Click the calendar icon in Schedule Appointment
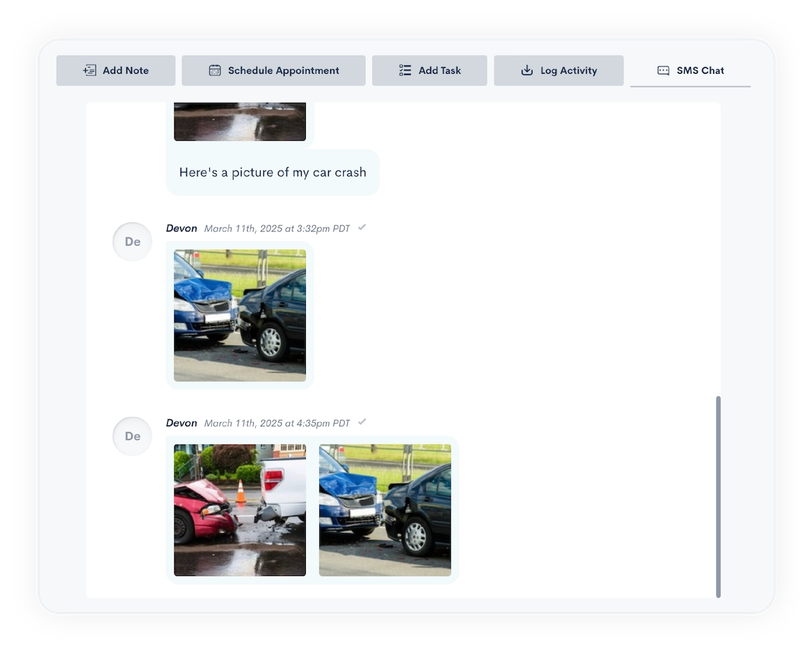This screenshot has height=653, width=812. click(x=215, y=70)
